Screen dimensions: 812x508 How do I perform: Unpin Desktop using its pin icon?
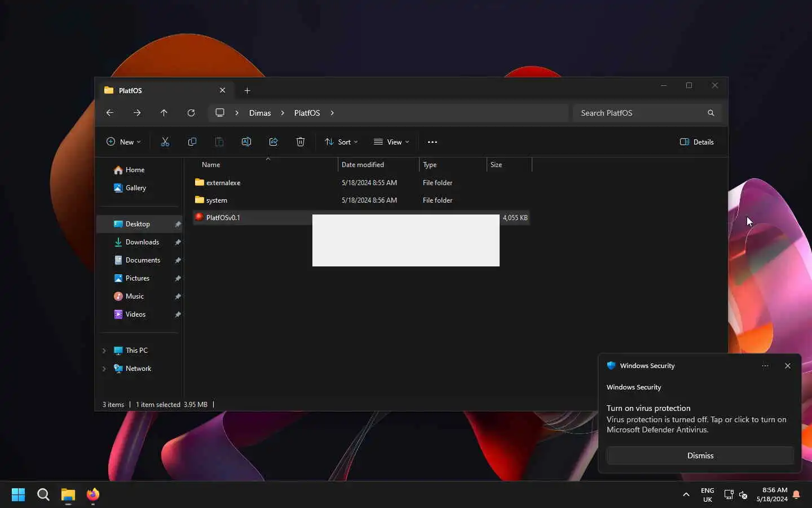click(178, 224)
